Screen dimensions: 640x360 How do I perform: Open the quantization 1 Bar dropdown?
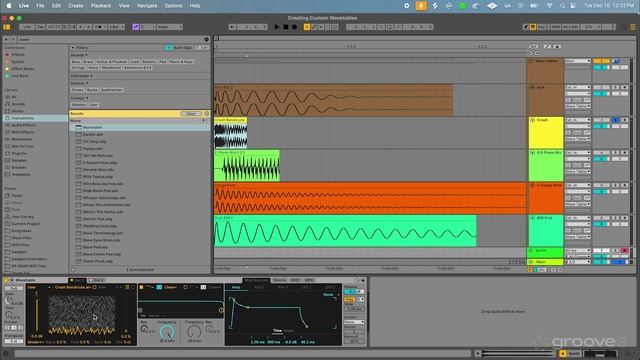point(116,27)
